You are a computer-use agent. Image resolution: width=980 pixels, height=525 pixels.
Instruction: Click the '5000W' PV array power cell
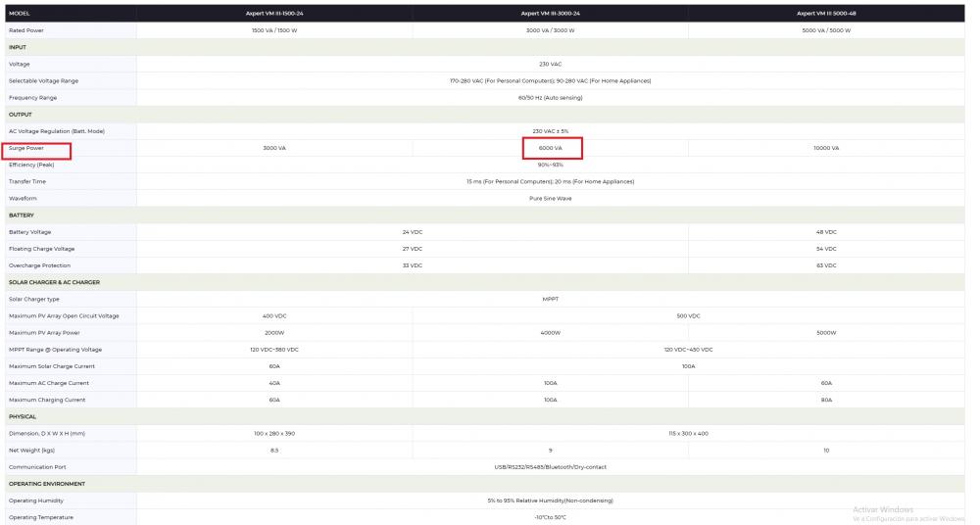[826, 332]
